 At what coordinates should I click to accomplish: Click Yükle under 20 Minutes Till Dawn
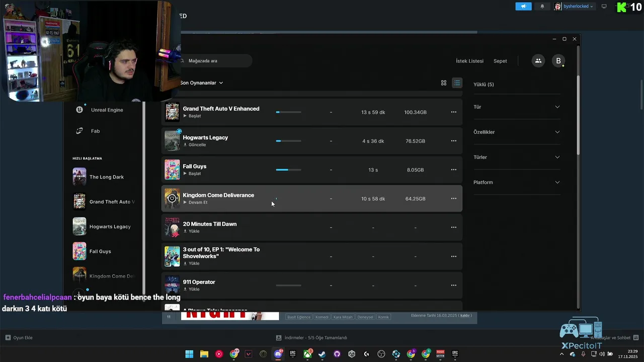(191, 231)
